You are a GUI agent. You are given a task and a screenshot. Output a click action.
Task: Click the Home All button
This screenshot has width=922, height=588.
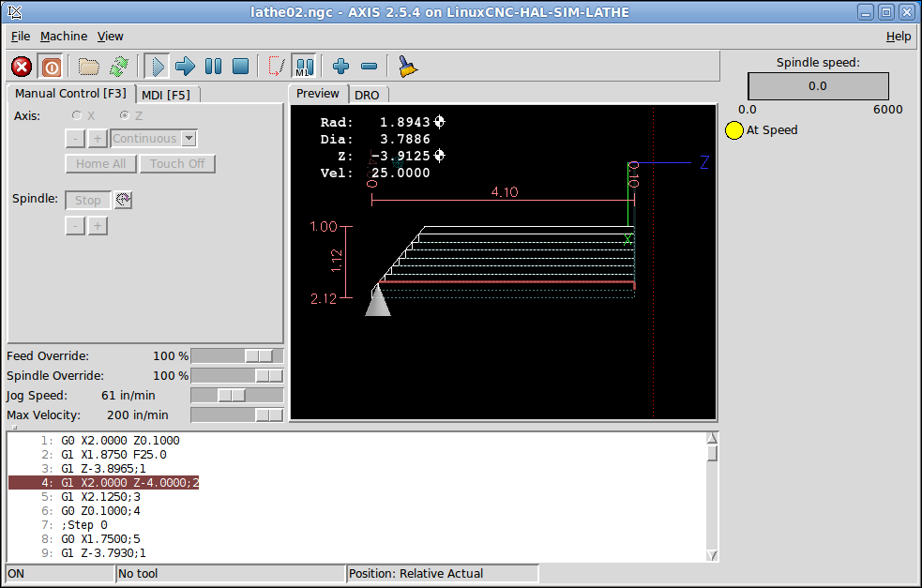(x=100, y=163)
